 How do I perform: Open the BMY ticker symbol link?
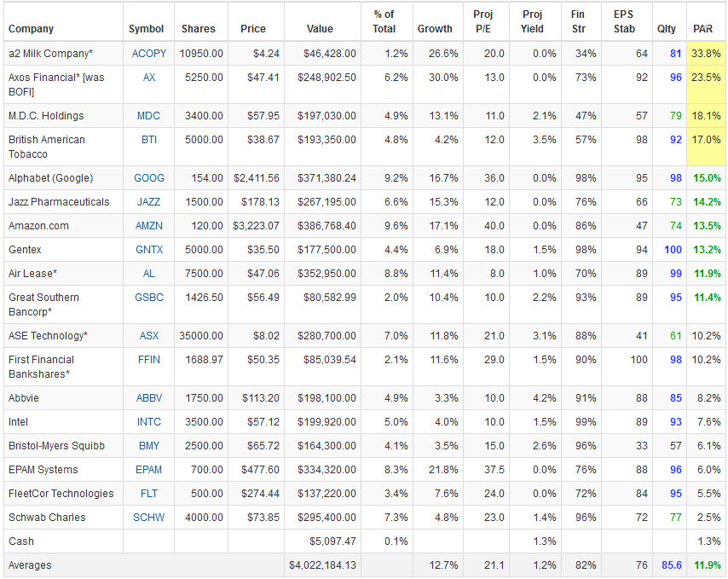tap(148, 446)
